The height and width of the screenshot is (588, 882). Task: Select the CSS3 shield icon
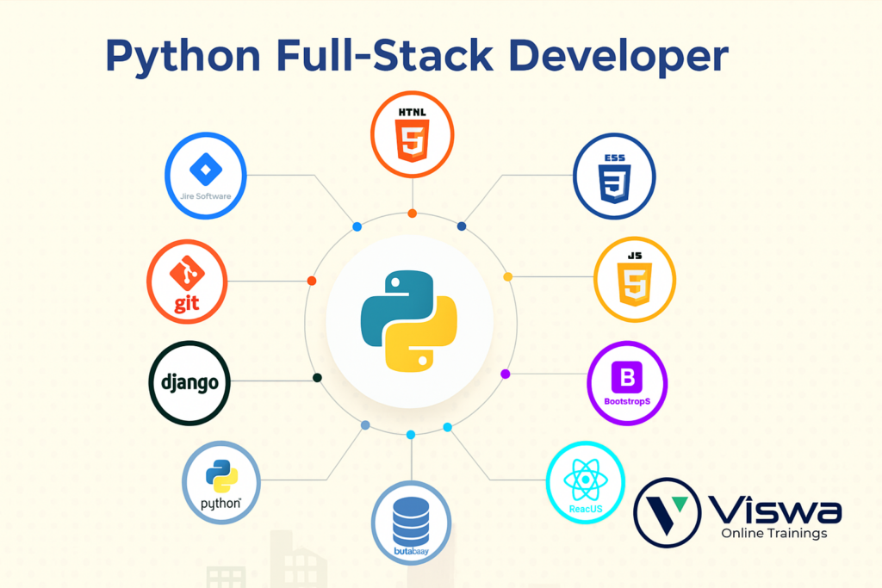click(614, 182)
